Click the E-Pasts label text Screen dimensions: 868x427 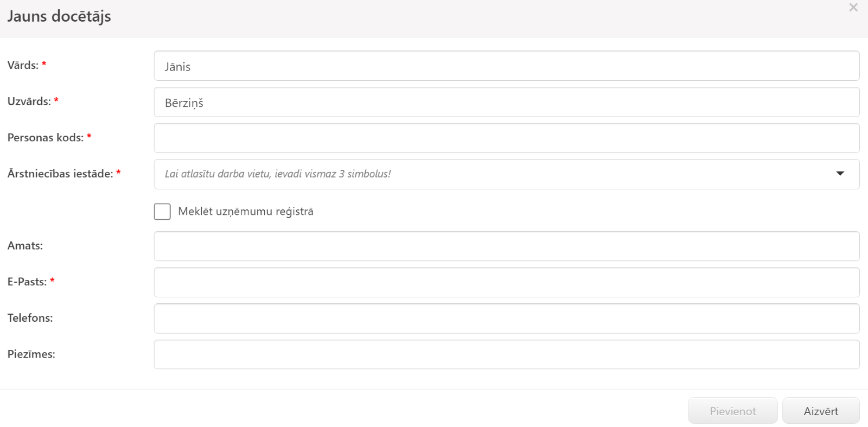coord(27,282)
